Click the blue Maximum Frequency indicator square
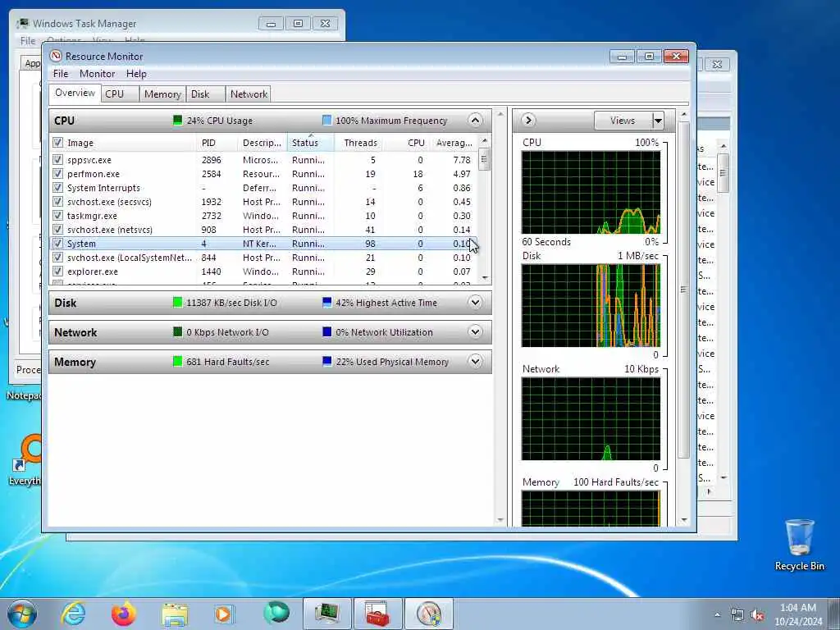The height and width of the screenshot is (630, 840). coord(326,120)
